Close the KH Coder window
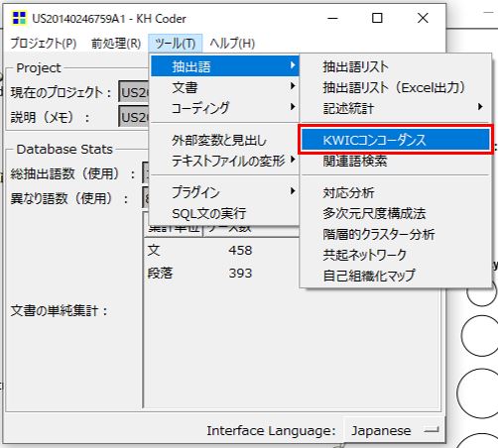The height and width of the screenshot is (448, 498). coord(423,18)
